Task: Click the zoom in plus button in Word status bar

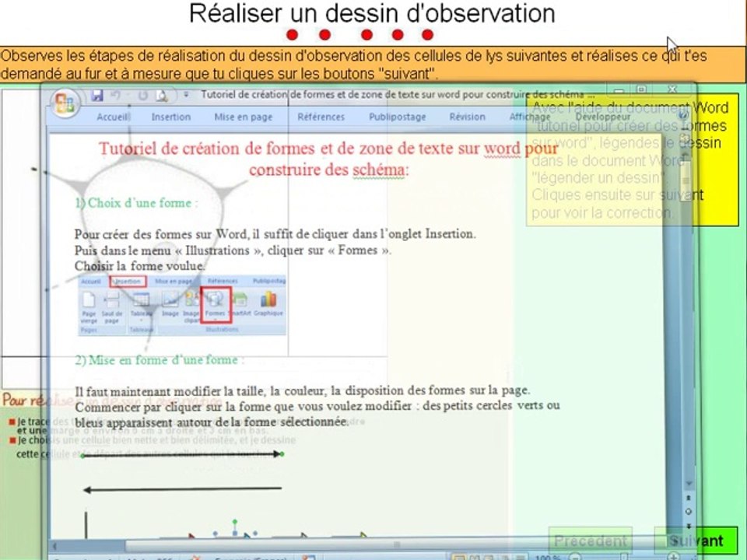Action: [673, 557]
